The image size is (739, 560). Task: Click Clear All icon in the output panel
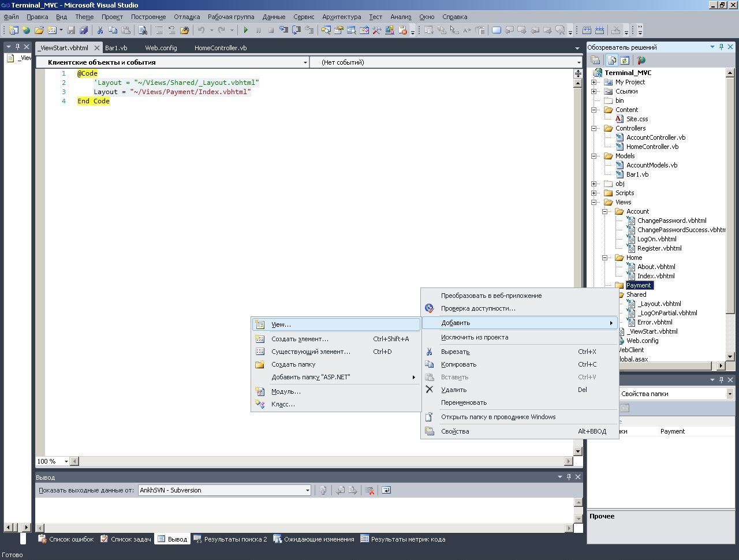point(370,490)
